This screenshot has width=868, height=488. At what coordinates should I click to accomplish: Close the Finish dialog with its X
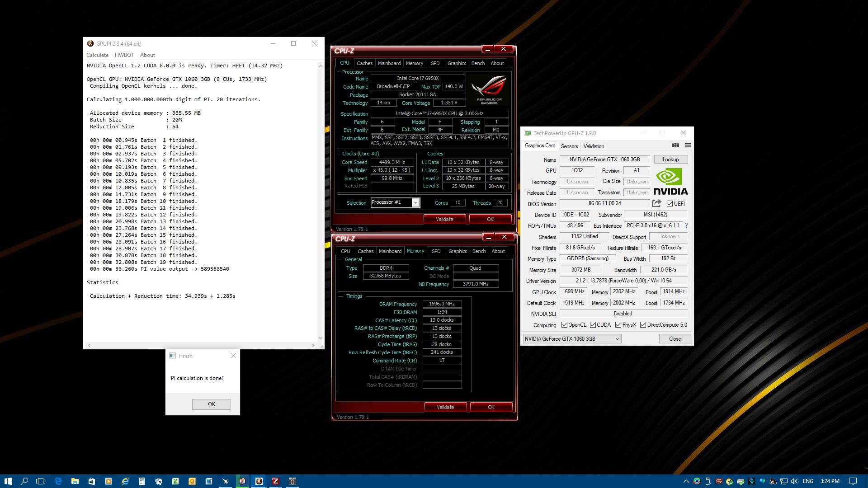(x=233, y=356)
